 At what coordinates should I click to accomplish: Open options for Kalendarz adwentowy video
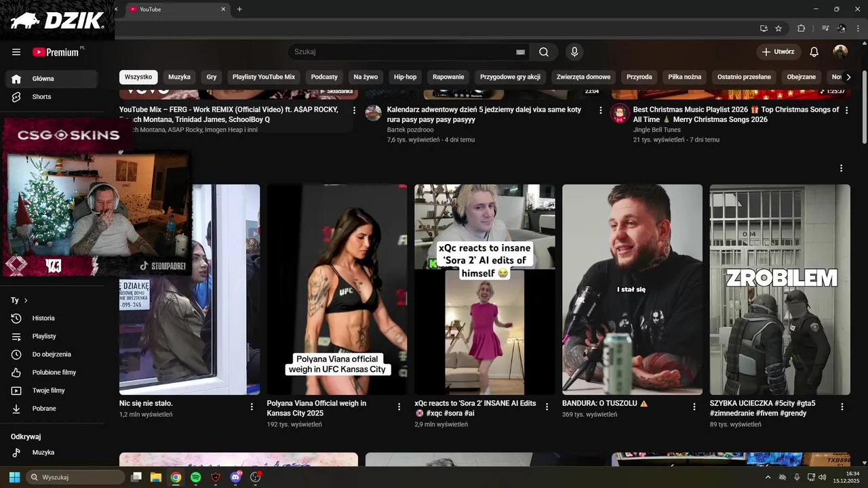coord(600,110)
